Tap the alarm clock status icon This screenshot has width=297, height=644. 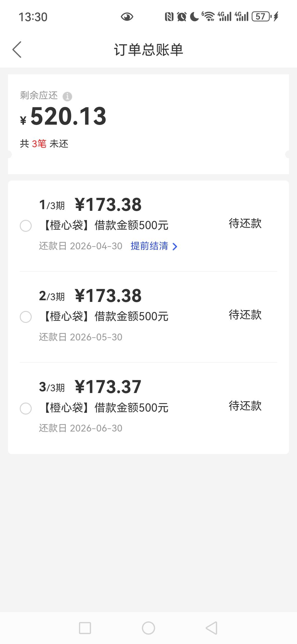tap(182, 17)
